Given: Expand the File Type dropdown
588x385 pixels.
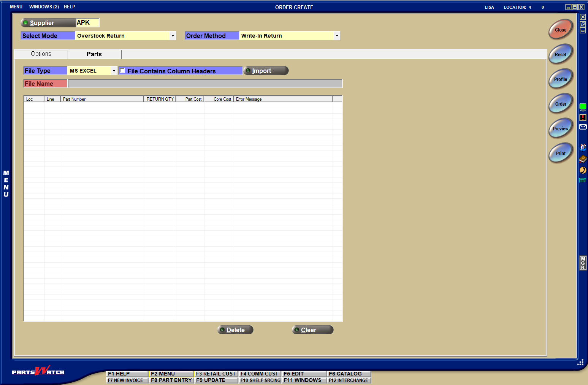Looking at the screenshot, I should 114,71.
